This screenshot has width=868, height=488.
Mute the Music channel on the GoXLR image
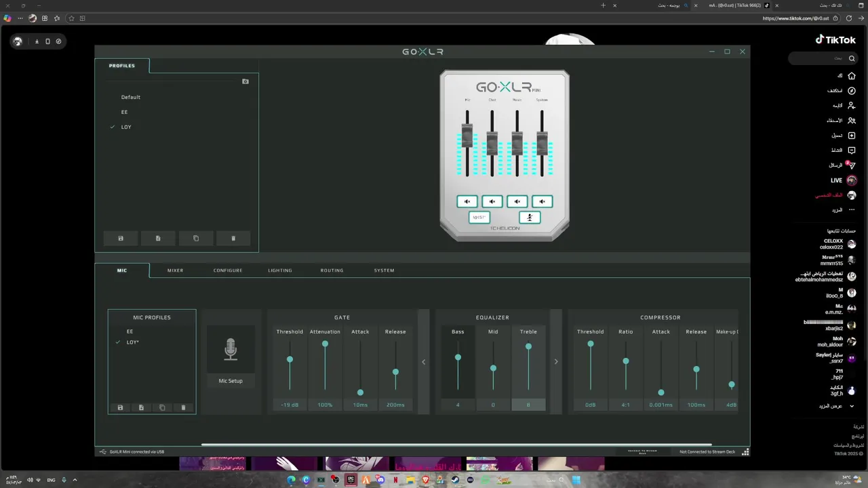tap(517, 201)
